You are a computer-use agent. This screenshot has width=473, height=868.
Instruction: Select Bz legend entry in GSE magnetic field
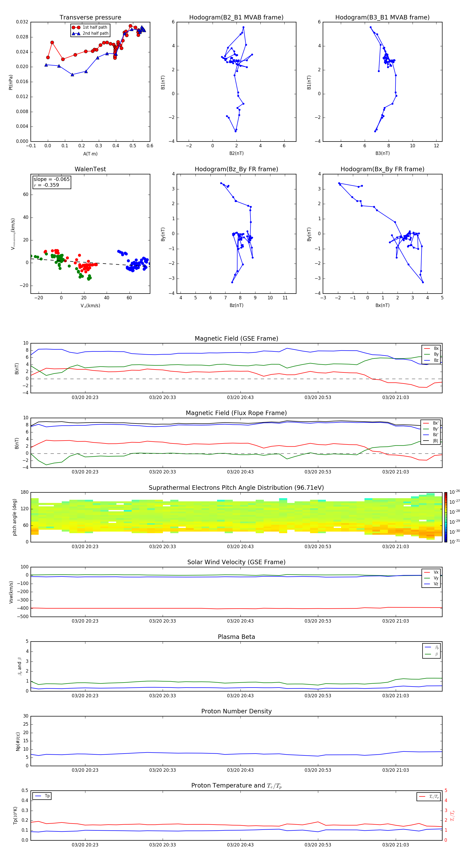tap(431, 360)
